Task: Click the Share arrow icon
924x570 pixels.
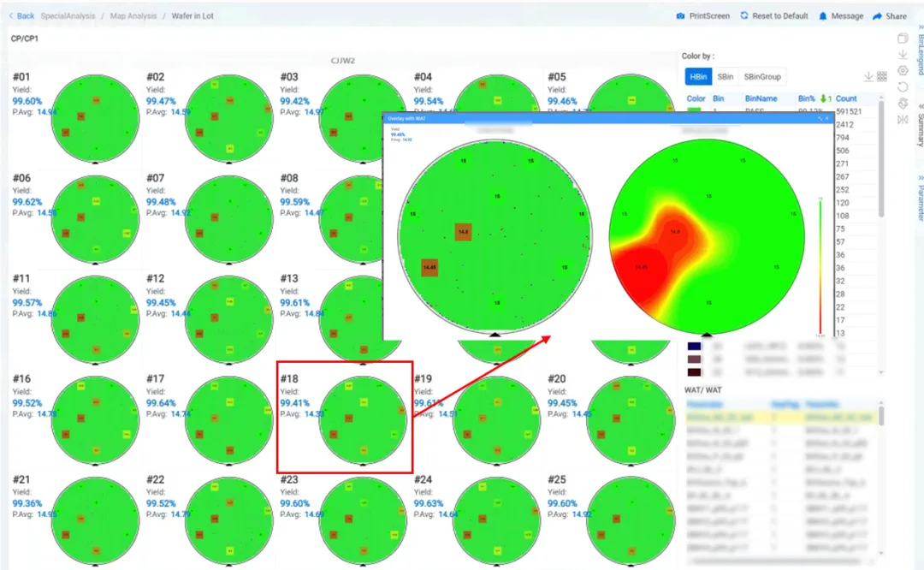Action: pos(877,16)
